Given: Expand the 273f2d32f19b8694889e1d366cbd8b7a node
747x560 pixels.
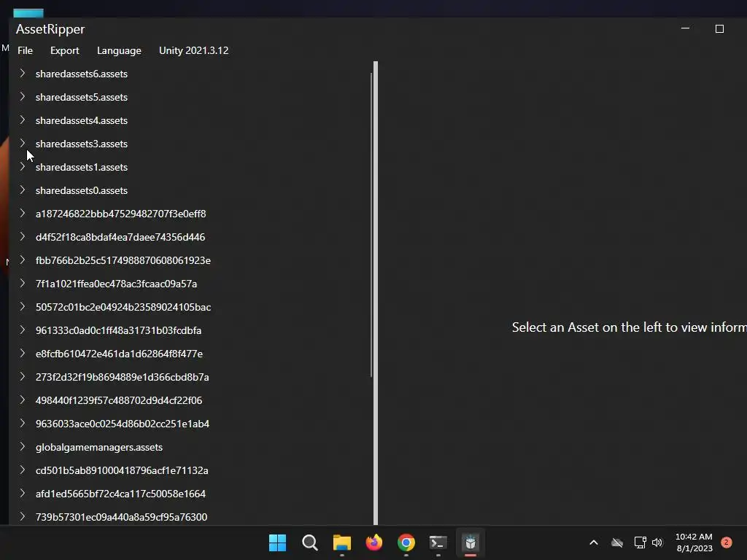Looking at the screenshot, I should coord(23,377).
